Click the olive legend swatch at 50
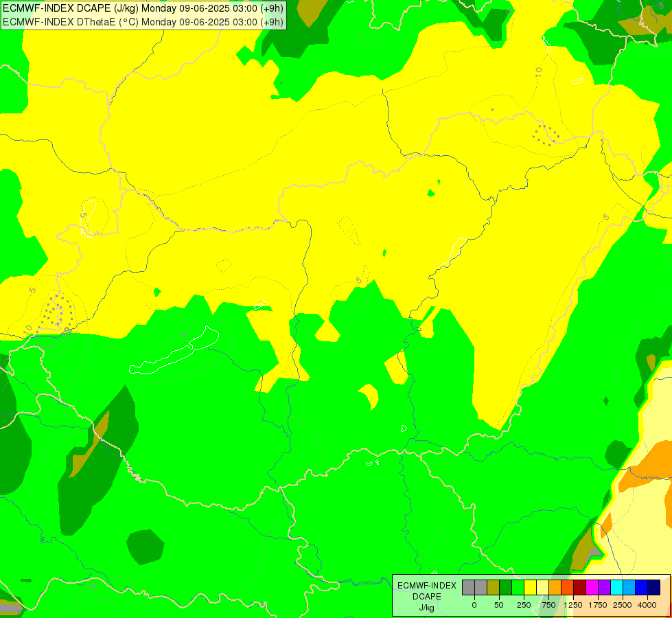Viewport: 672px width, 618px height. click(x=494, y=588)
